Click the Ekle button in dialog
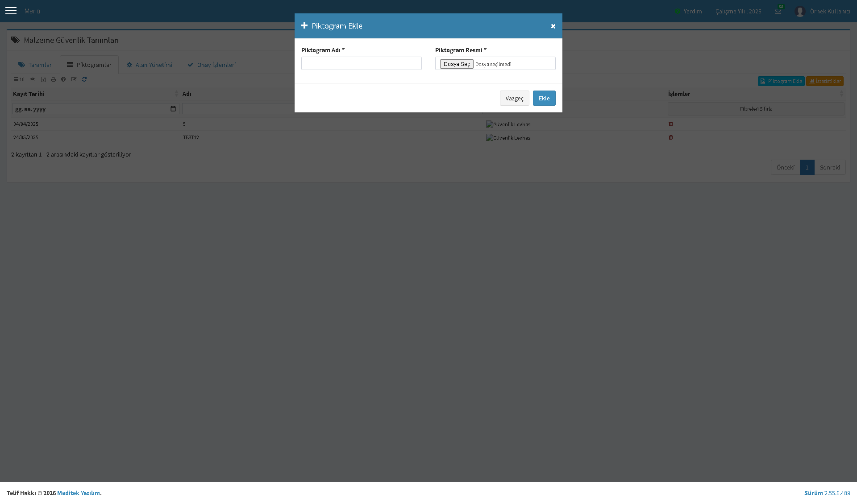This screenshot has width=857, height=504. tap(544, 98)
